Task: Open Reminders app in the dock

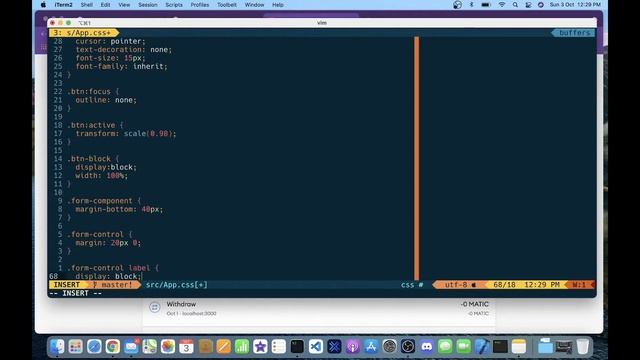Action: [279, 347]
